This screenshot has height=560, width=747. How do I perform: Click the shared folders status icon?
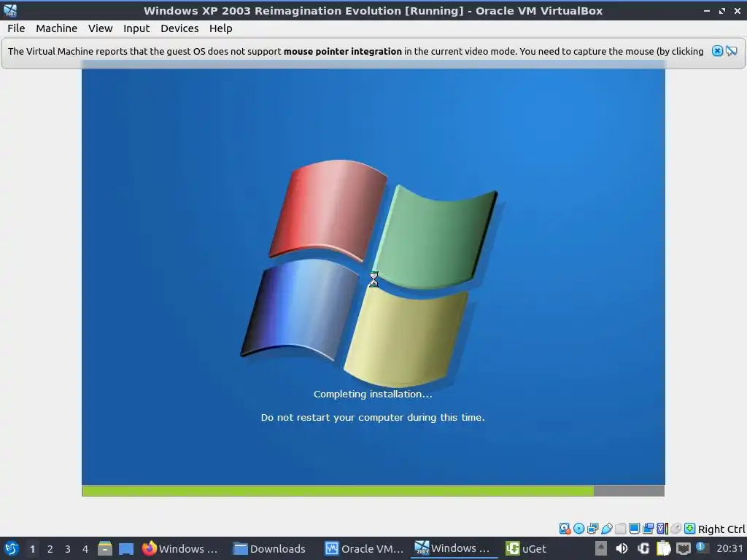point(620,529)
